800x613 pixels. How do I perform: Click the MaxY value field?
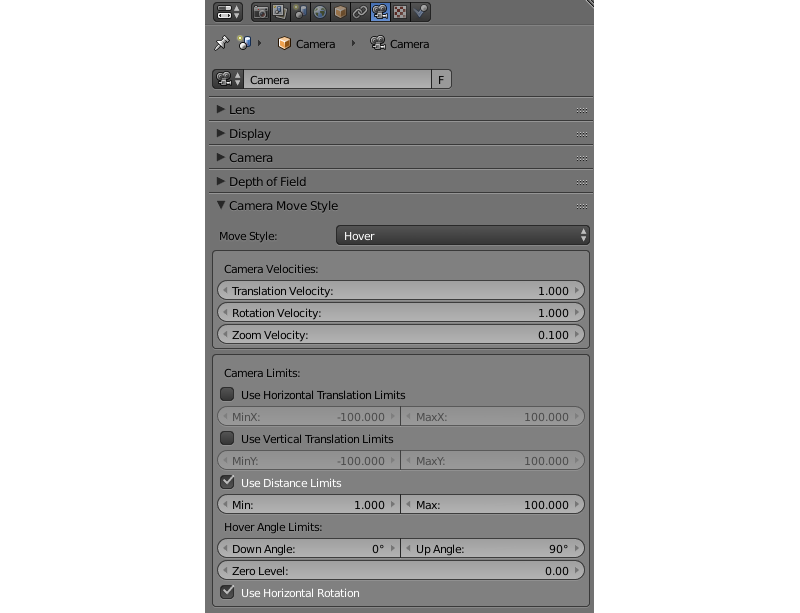coord(492,460)
